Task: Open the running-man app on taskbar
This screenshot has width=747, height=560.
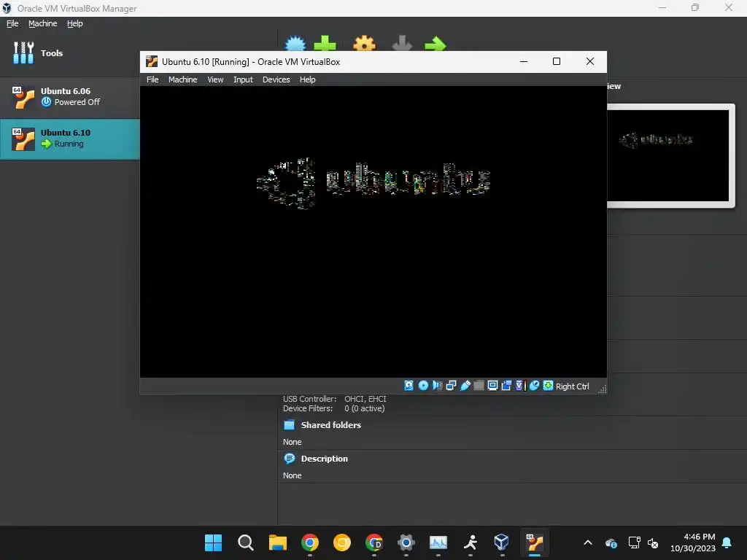Action: [471, 542]
